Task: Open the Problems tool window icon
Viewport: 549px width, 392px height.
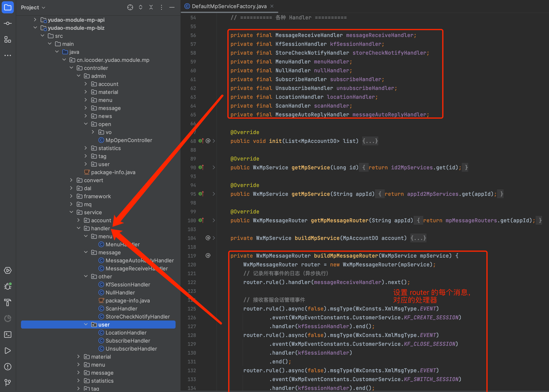Action: pos(8,367)
